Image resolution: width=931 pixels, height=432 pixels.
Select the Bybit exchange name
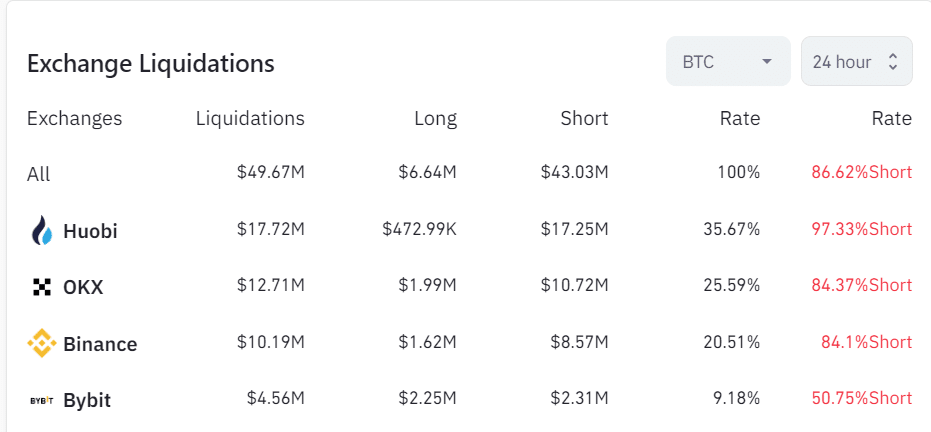[87, 401]
